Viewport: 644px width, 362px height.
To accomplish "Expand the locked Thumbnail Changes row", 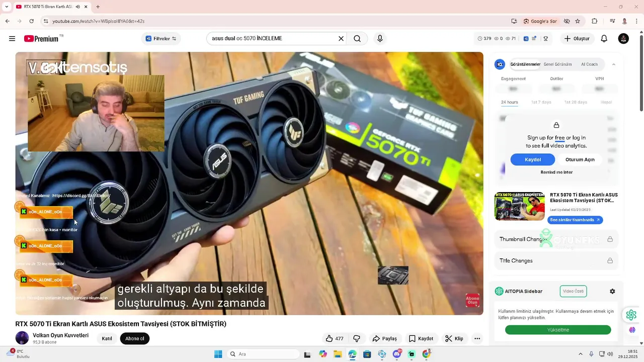I will 556,239.
